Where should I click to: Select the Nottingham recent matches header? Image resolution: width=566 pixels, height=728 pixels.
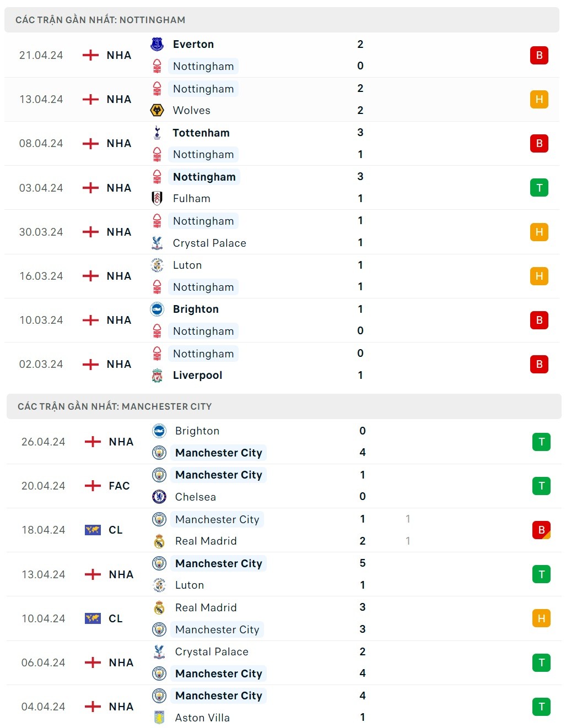100,20
